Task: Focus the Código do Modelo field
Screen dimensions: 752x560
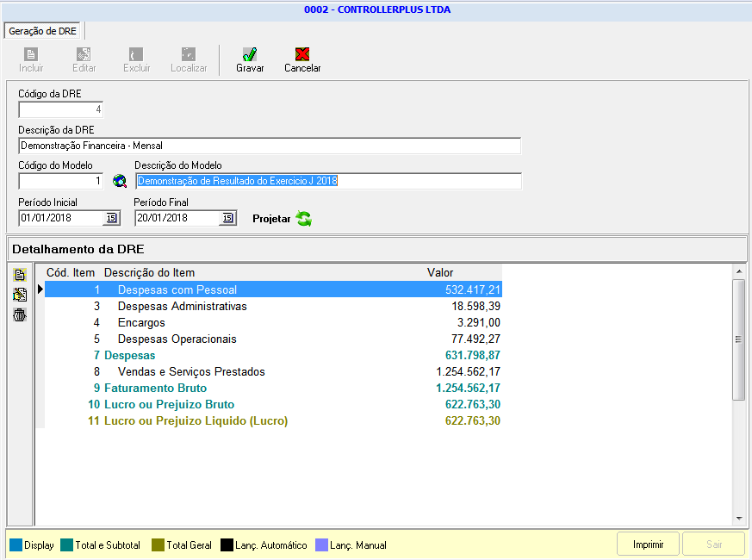Action: [61, 181]
